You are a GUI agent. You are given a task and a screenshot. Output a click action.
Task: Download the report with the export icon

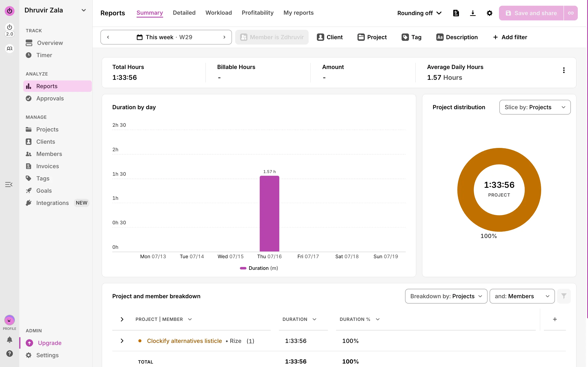(473, 13)
